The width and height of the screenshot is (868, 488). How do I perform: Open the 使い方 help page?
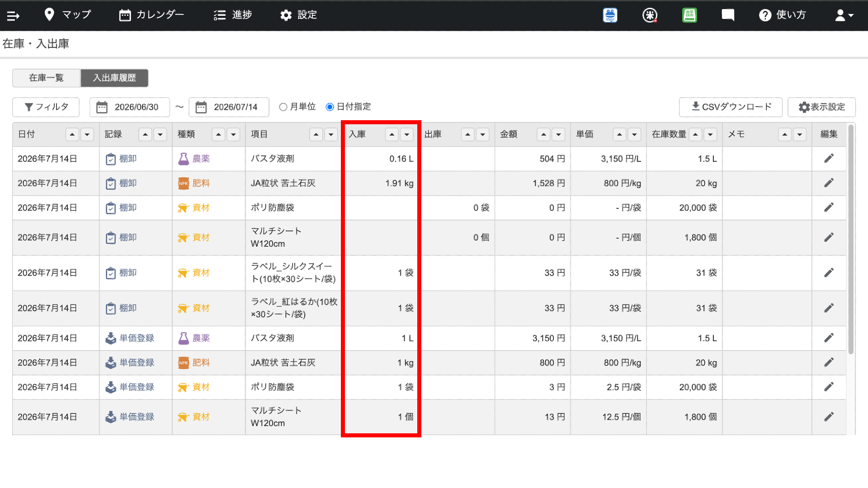coord(783,15)
